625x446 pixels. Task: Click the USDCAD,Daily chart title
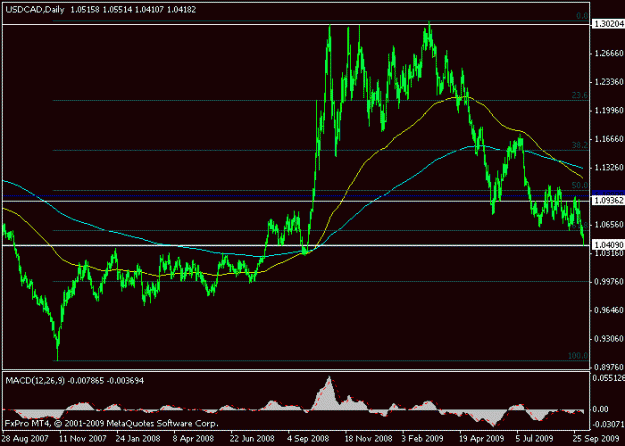click(x=35, y=10)
